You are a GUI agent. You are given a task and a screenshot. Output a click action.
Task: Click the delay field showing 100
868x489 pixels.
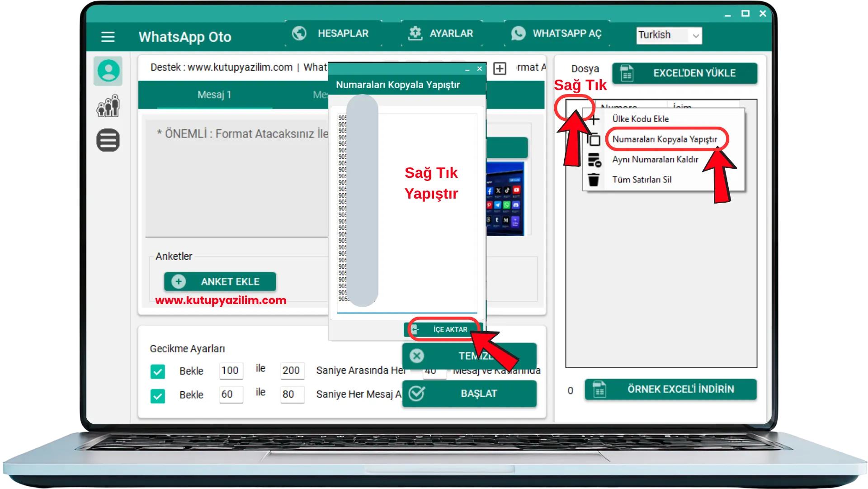pyautogui.click(x=231, y=371)
